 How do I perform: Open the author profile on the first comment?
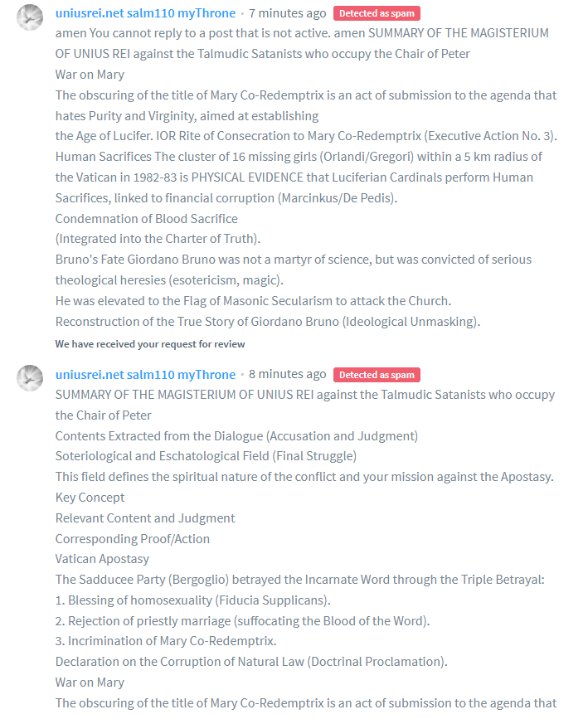145,13
